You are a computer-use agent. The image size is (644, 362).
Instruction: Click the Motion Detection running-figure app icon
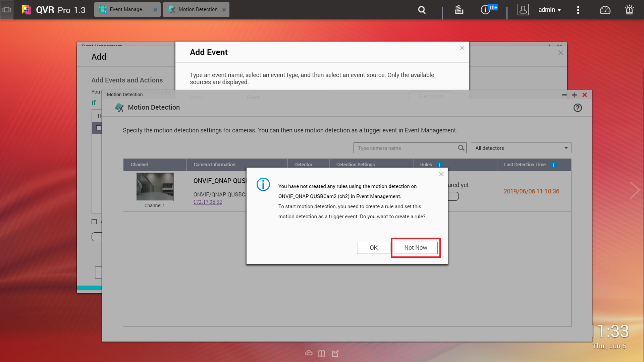tap(119, 108)
